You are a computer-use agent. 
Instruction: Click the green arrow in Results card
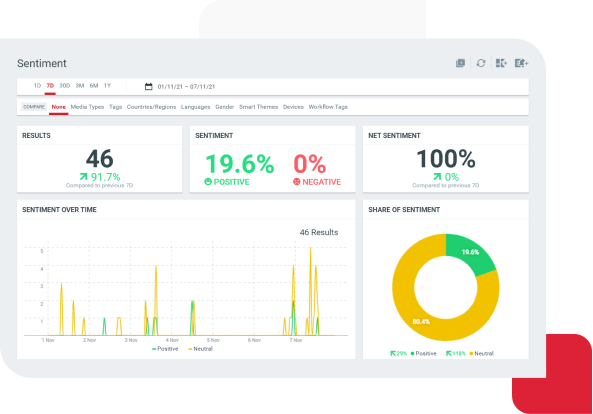click(84, 177)
